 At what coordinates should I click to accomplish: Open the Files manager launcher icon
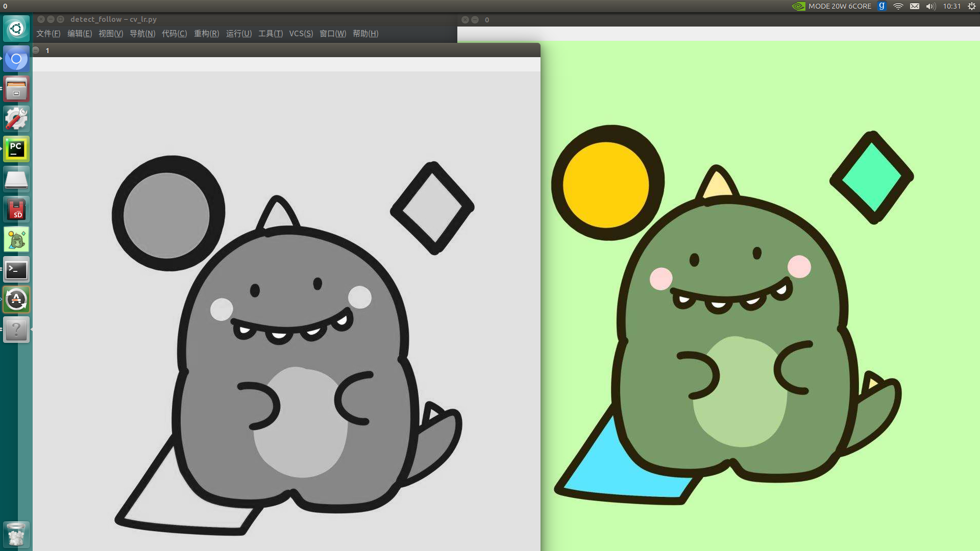coord(16,89)
